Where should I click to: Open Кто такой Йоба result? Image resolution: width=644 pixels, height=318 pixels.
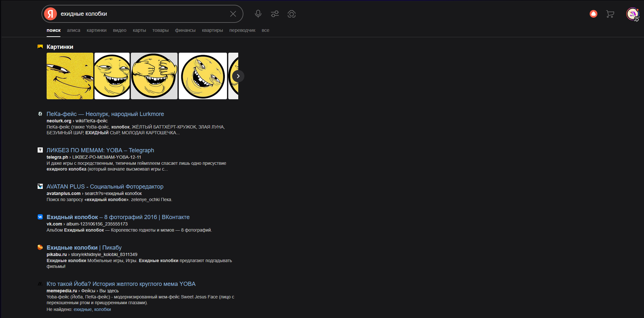pyautogui.click(x=121, y=284)
